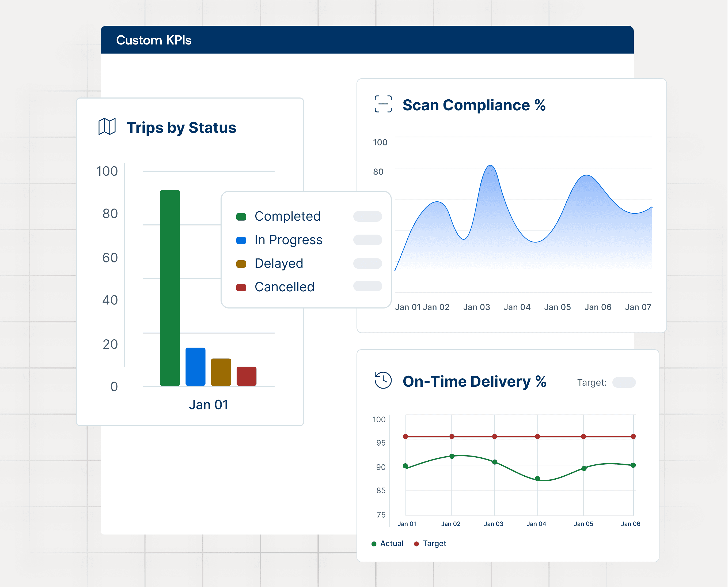Click the brown Delayed legend swatch
This screenshot has height=587, width=728.
[x=241, y=264]
